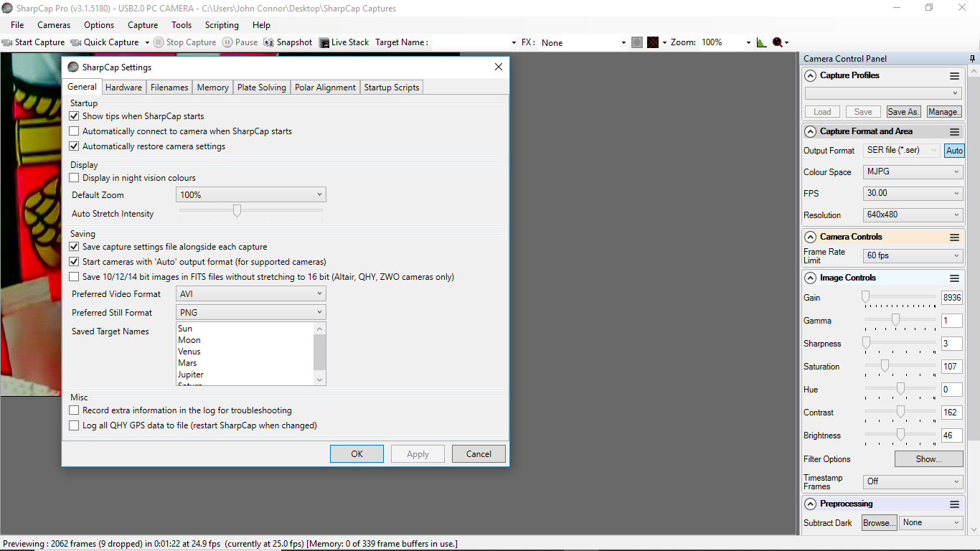
Task: Open the Timestamp Frames dropdown
Action: pyautogui.click(x=913, y=481)
